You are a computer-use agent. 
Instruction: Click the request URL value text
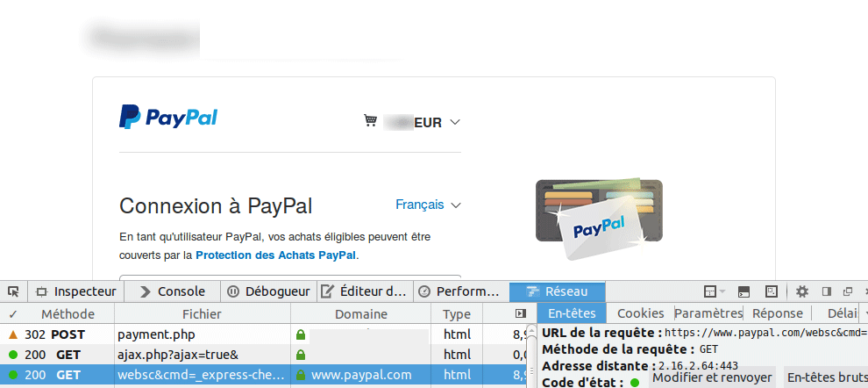[x=766, y=333]
